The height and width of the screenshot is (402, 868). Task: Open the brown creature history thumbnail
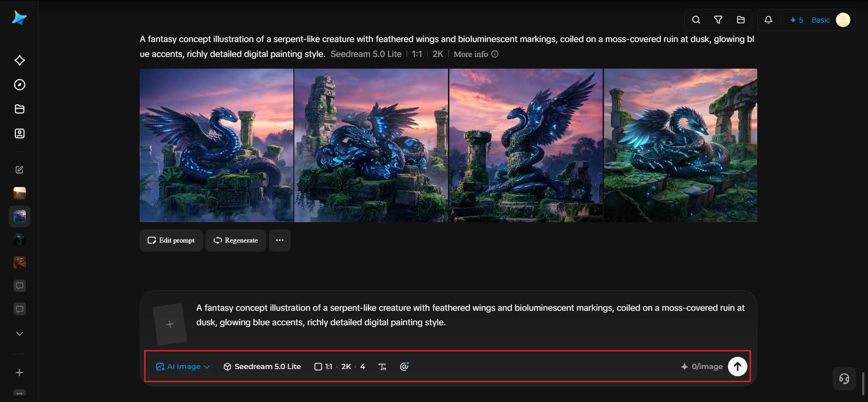pos(19,263)
